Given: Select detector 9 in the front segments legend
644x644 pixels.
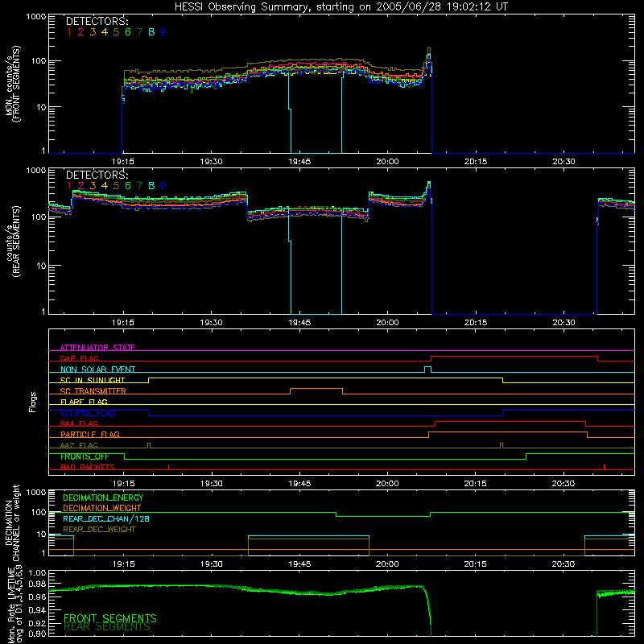Looking at the screenshot, I should pyautogui.click(x=163, y=32).
